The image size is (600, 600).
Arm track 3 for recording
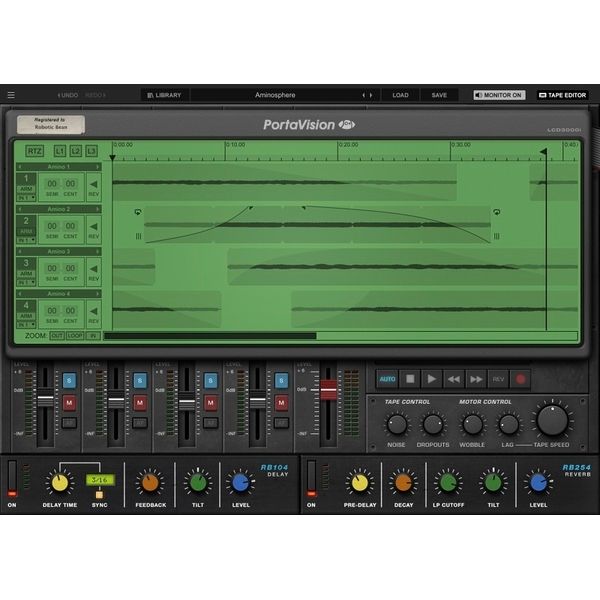point(26,274)
